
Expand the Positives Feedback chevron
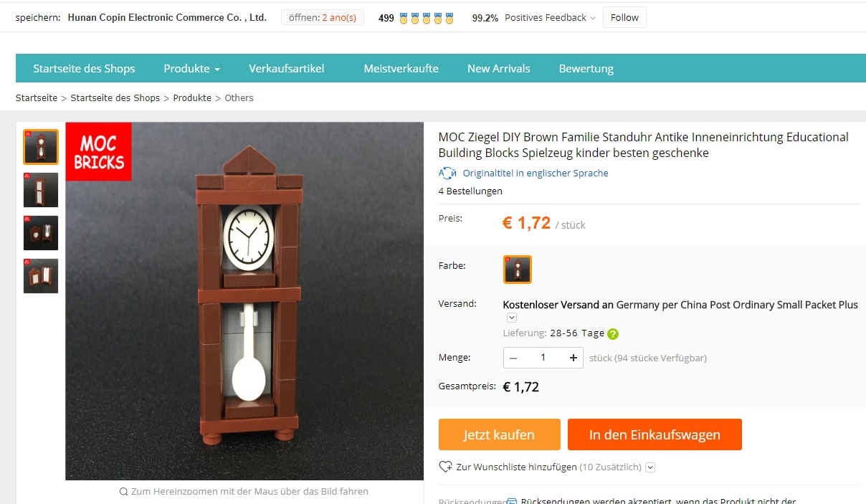[x=593, y=19]
